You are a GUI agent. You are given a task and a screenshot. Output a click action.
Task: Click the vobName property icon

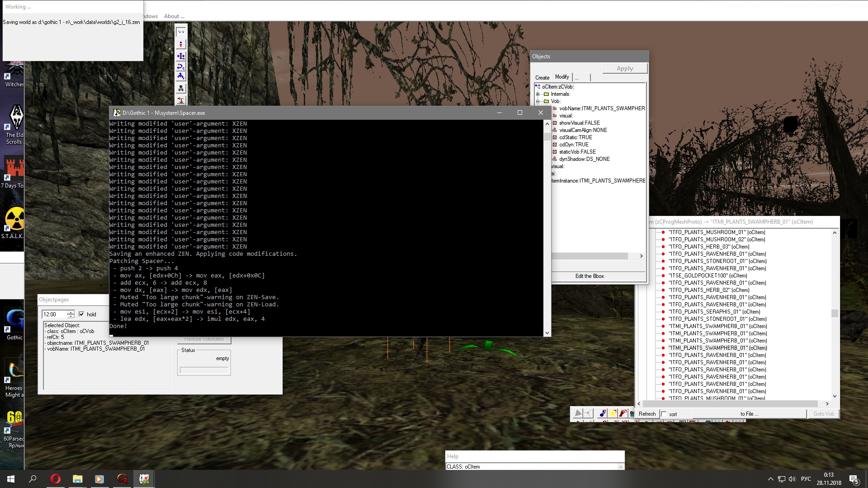click(x=555, y=108)
